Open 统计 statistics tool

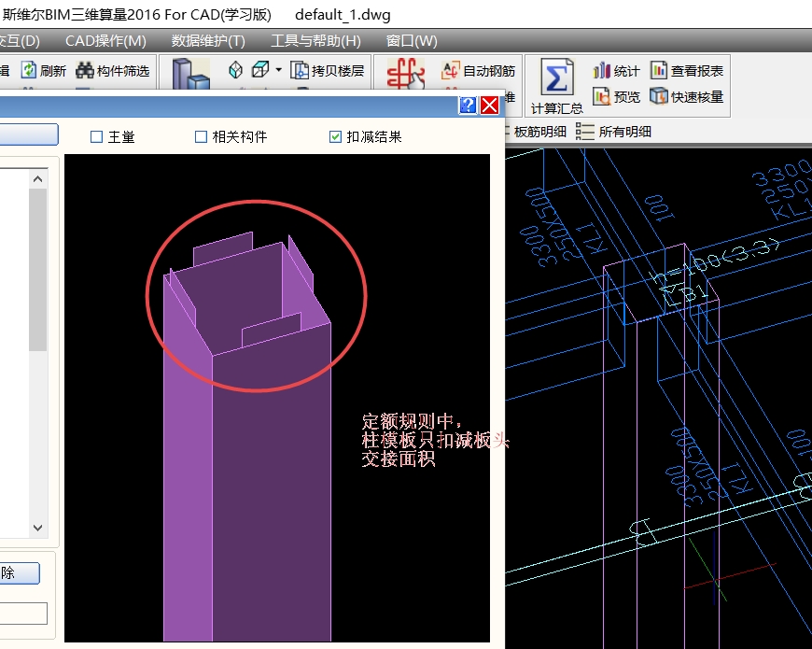point(616,70)
